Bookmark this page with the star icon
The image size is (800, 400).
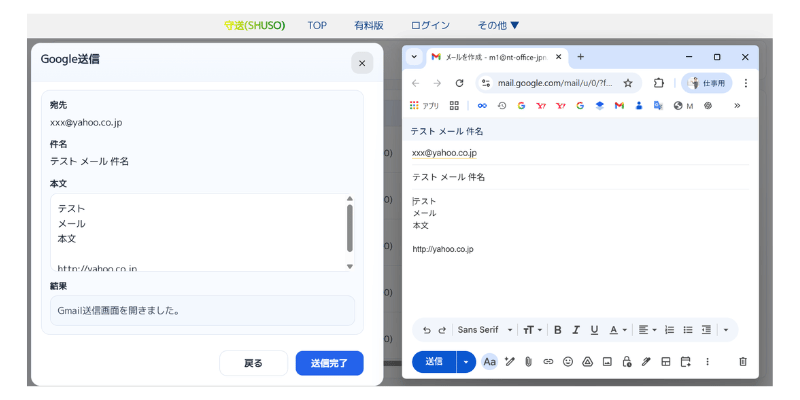click(628, 83)
